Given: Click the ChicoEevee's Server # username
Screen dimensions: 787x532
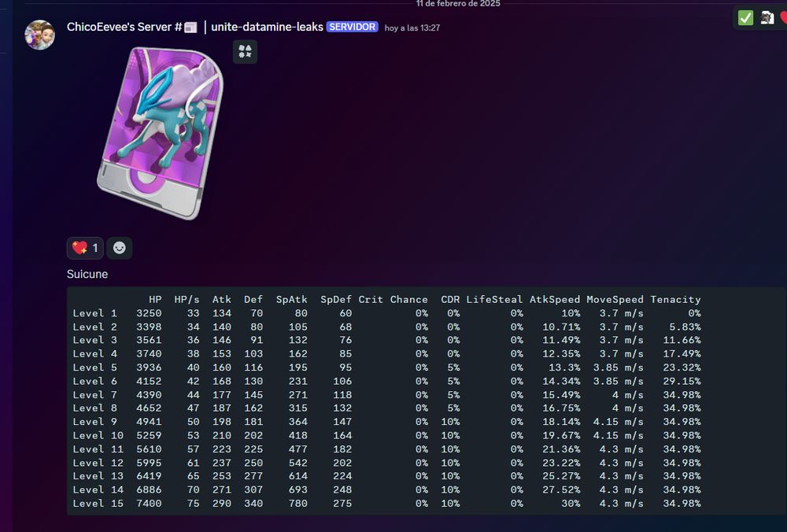Looking at the screenshot, I should 124,27.
